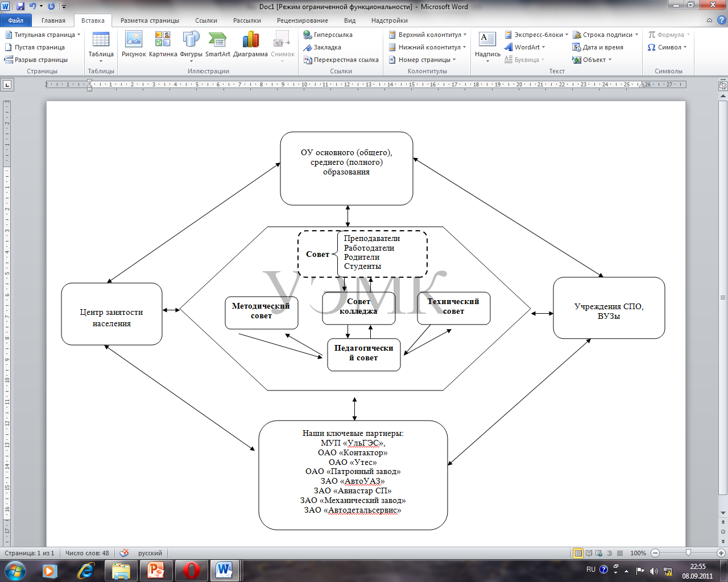This screenshot has width=728, height=582.
Task: Click the Пустая страница blank page icon
Action: [35, 47]
